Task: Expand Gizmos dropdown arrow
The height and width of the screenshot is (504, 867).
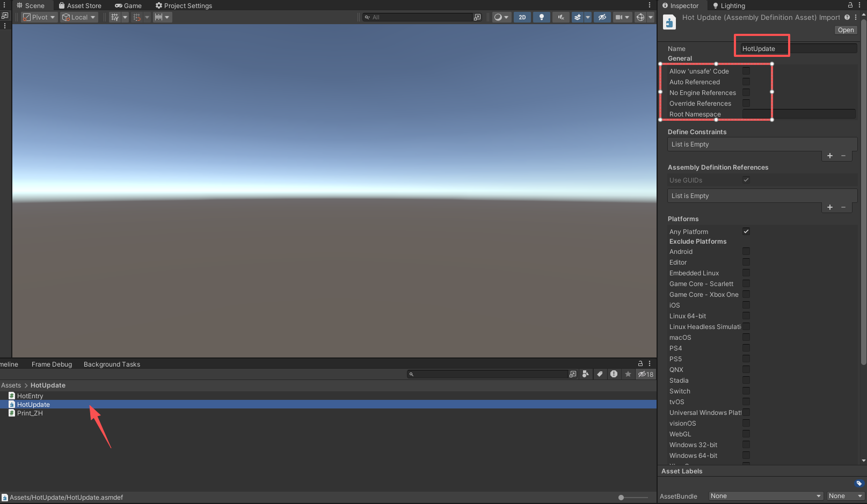Action: click(x=650, y=17)
